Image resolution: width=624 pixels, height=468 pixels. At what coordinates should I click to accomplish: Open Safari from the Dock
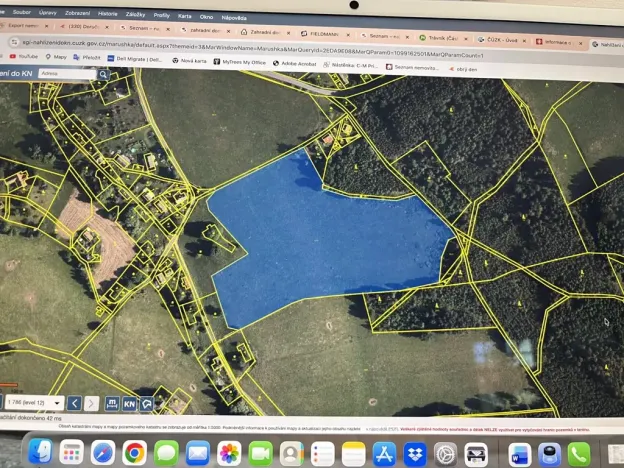coord(103,453)
